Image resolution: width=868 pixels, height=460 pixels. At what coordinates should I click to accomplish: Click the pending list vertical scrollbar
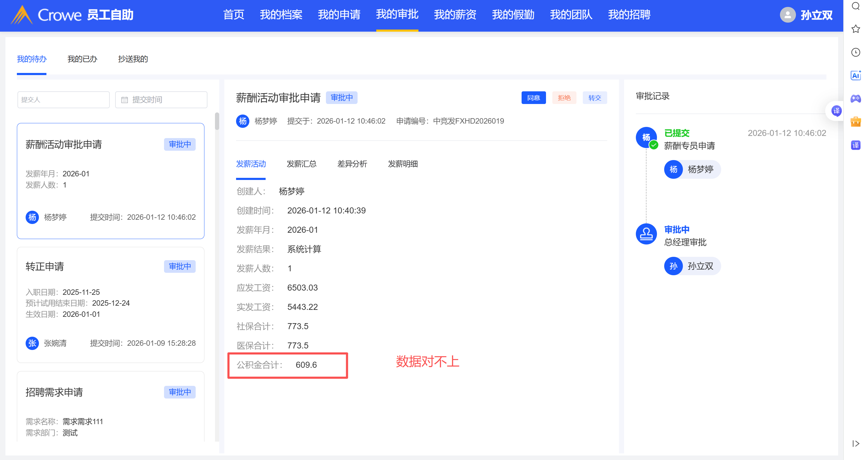pos(217,122)
